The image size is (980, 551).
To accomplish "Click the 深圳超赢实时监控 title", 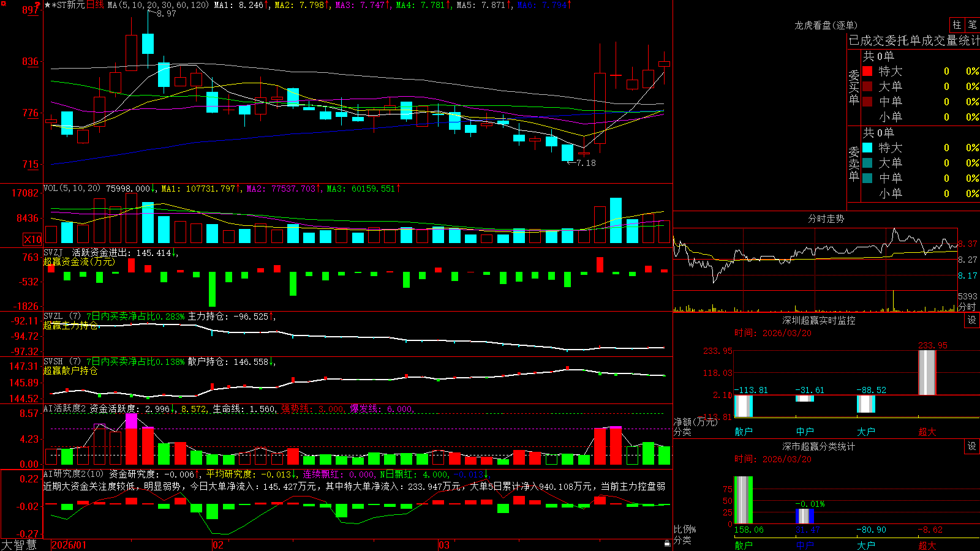I will click(x=818, y=320).
